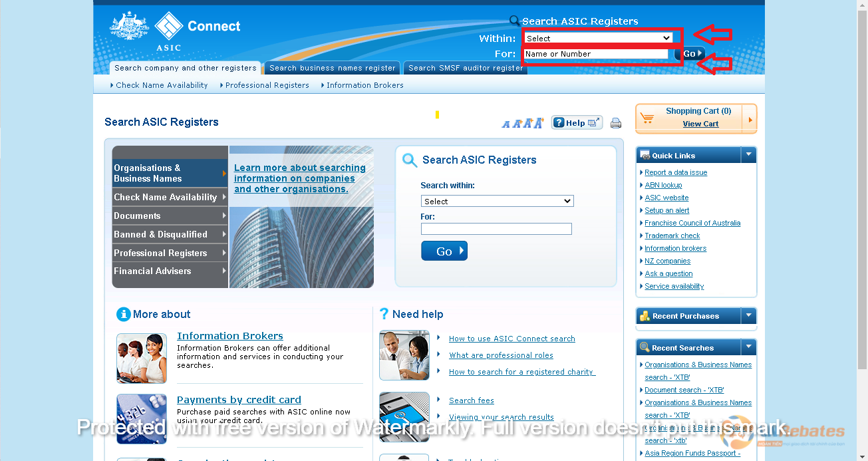The image size is (868, 461).
Task: Click ASIC website quick link
Action: click(666, 198)
